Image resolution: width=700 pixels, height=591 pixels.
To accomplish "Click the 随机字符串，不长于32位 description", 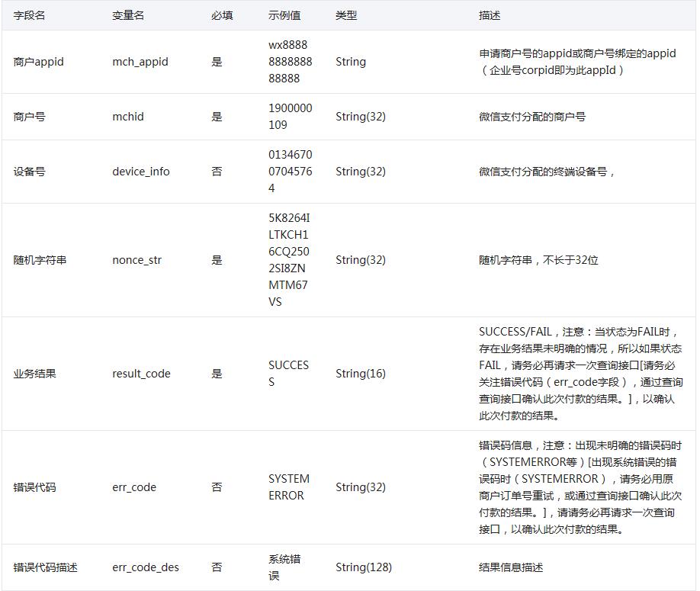I will pyautogui.click(x=538, y=260).
